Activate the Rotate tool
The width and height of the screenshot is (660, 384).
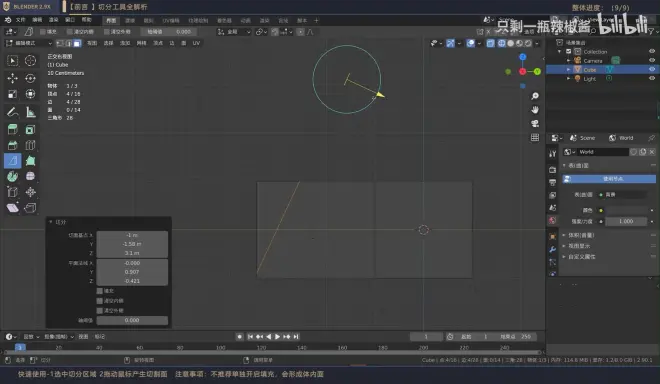pos(30,78)
